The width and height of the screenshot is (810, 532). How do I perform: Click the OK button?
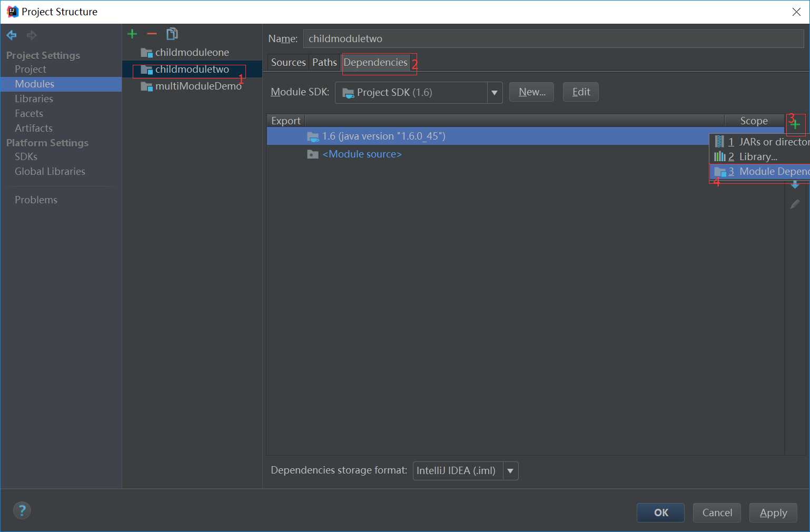[x=660, y=513]
